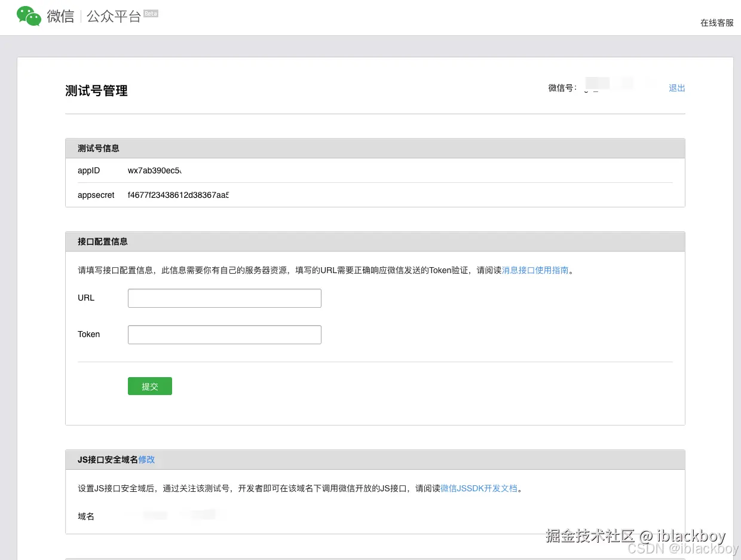Open the 微信JSSDK开发文档 documentation link
The image size is (741, 560).
[479, 488]
